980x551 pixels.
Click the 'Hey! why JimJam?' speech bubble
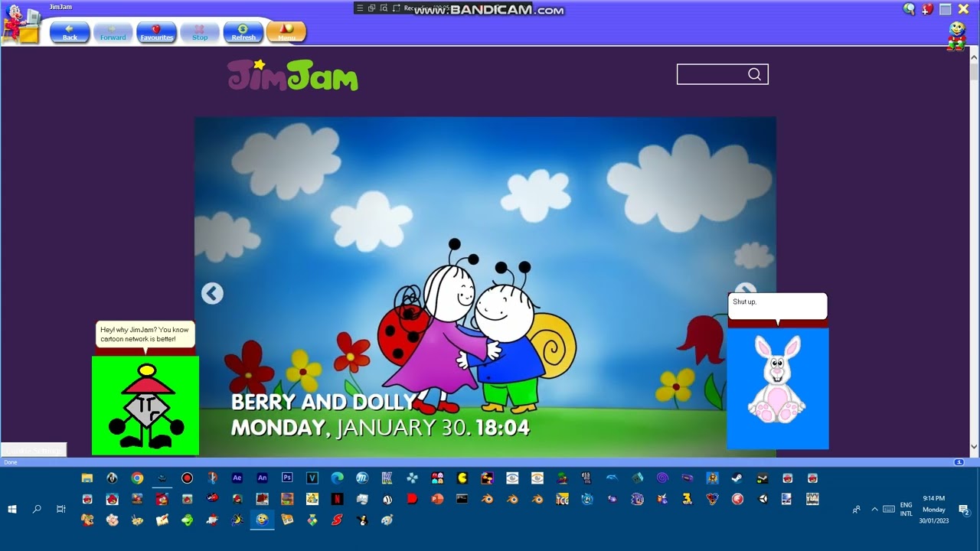coord(145,334)
